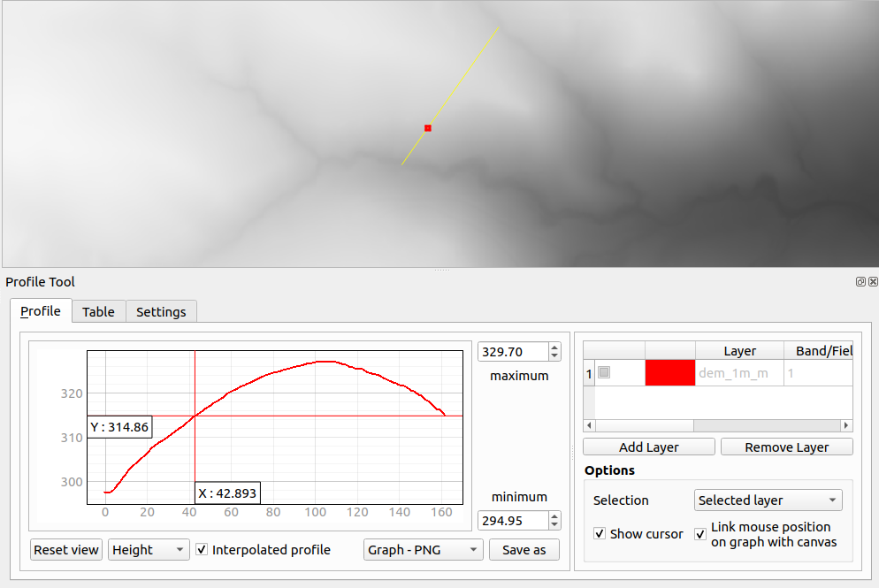Toggle the Interpolated profile checkbox
This screenshot has width=879, height=588.
click(203, 550)
